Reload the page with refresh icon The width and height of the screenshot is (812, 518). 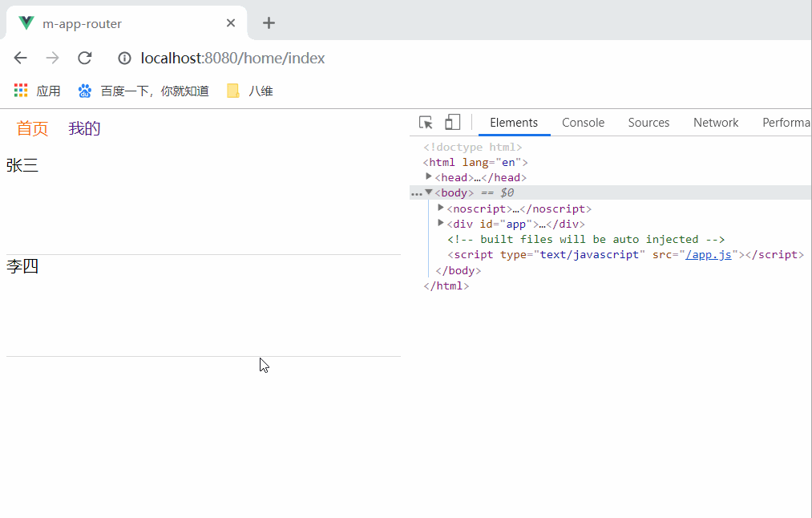(x=85, y=58)
